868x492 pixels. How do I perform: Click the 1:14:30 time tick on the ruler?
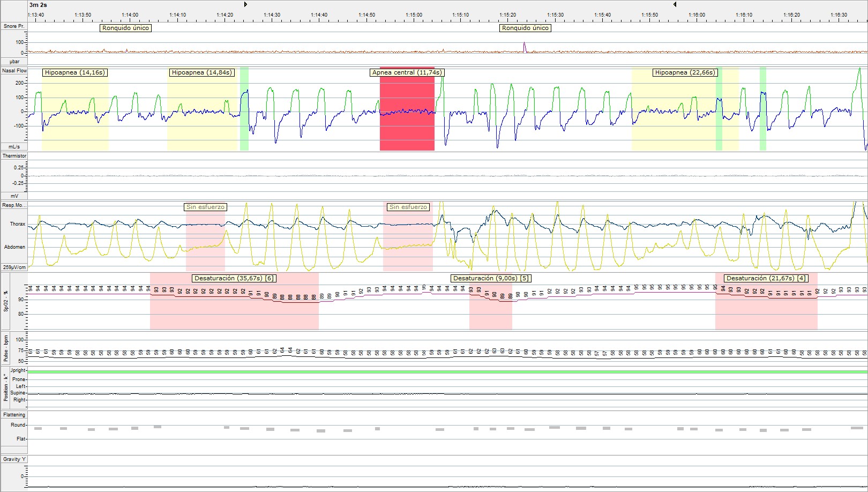pyautogui.click(x=272, y=15)
